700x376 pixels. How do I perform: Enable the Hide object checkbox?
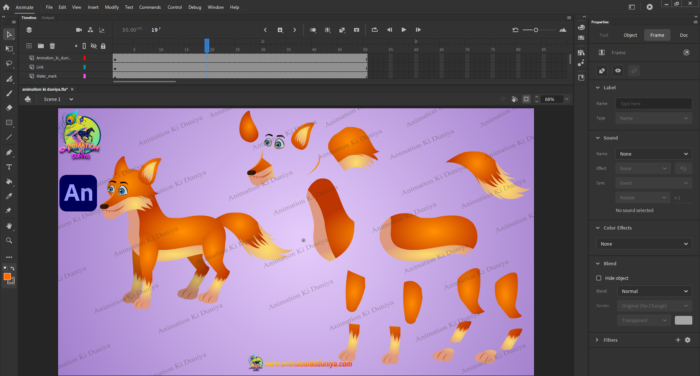coord(599,278)
